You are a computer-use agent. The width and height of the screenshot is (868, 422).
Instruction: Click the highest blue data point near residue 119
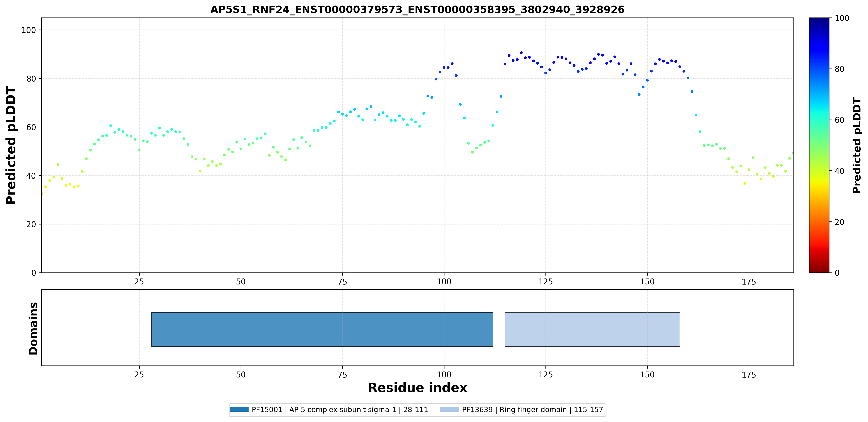point(521,53)
